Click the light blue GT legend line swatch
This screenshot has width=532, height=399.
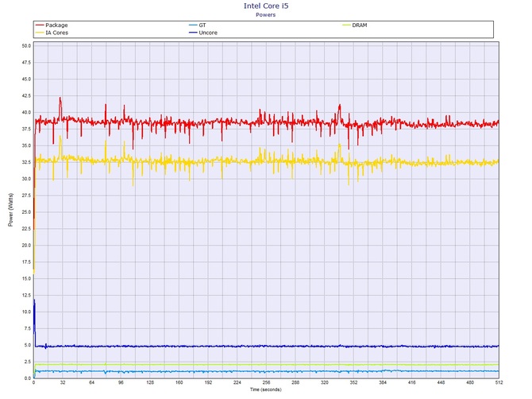(x=193, y=25)
